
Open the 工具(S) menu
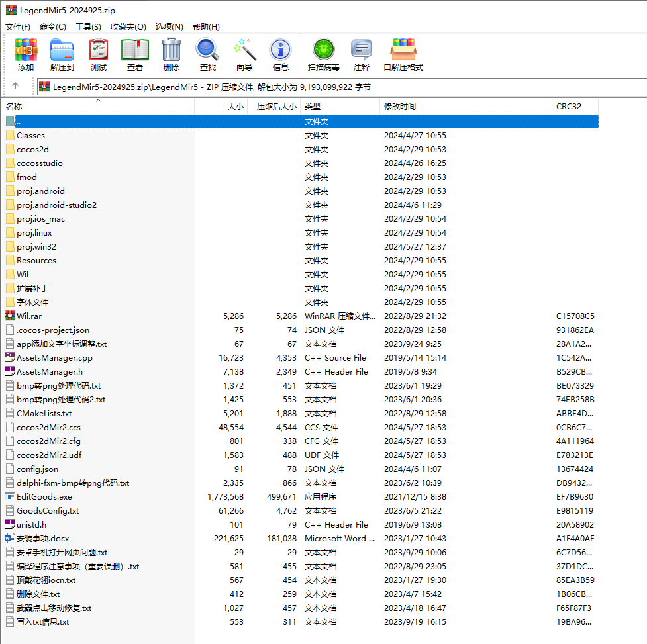point(88,26)
